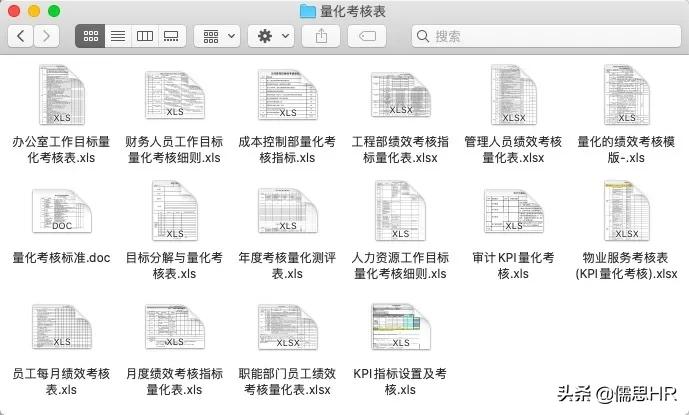Select 管理人员绩效考核量化表.xlsx file icon
This screenshot has width=689, height=415.
pos(514,95)
